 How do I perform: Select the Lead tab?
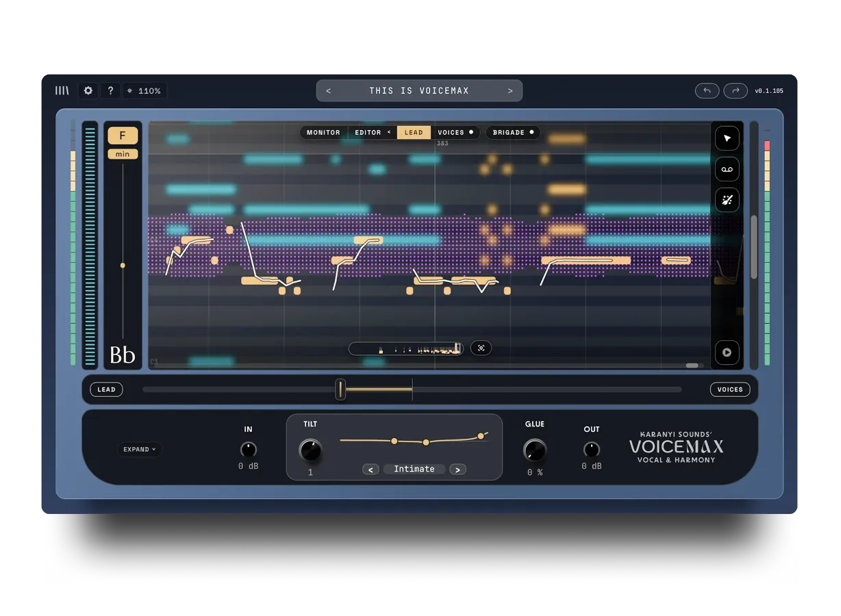(x=414, y=132)
